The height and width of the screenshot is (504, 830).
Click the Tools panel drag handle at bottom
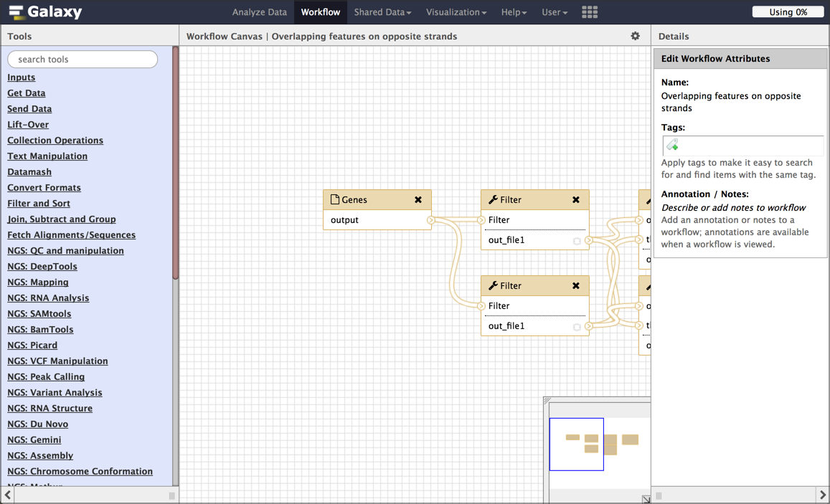(171, 495)
